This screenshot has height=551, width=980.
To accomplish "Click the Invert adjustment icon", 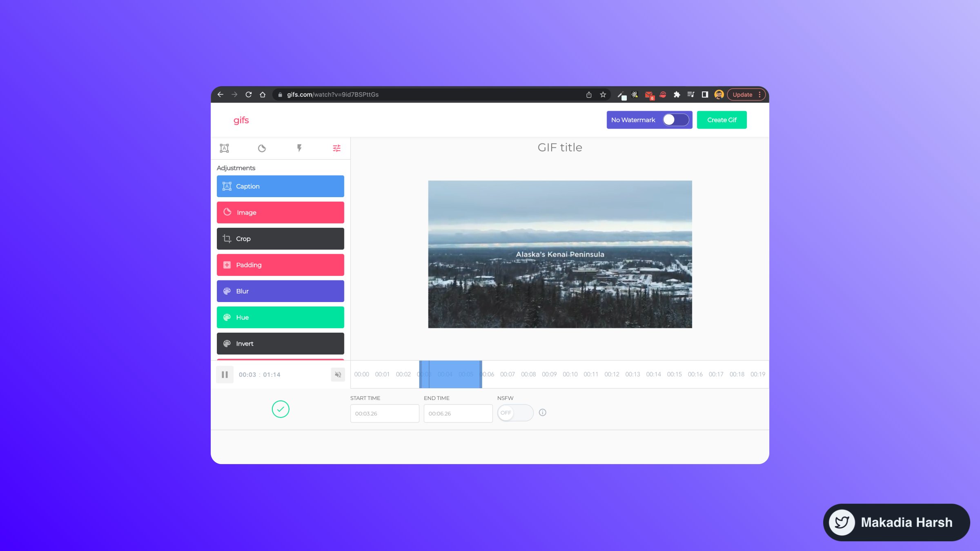I will point(227,343).
